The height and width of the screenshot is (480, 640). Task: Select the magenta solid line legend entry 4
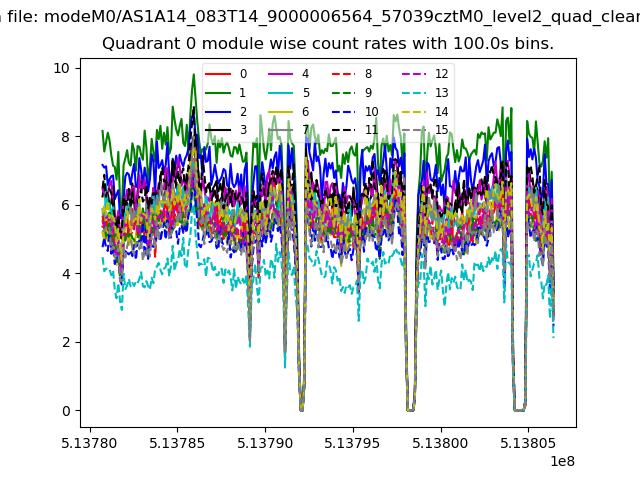279,74
